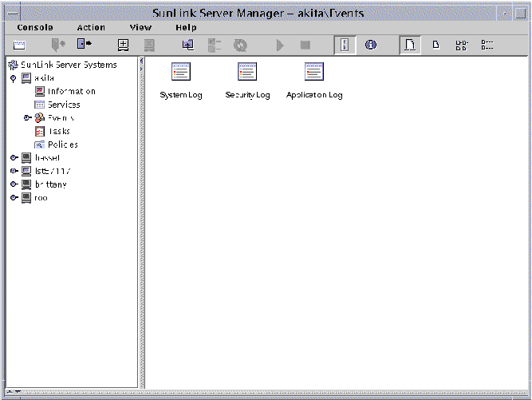Select the Security Log label
The image size is (532, 400).
(247, 95)
